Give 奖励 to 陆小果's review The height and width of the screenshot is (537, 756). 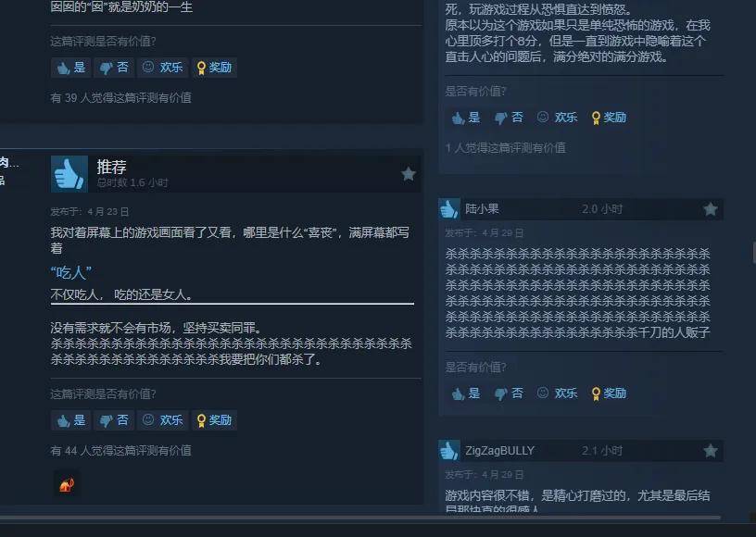click(609, 393)
